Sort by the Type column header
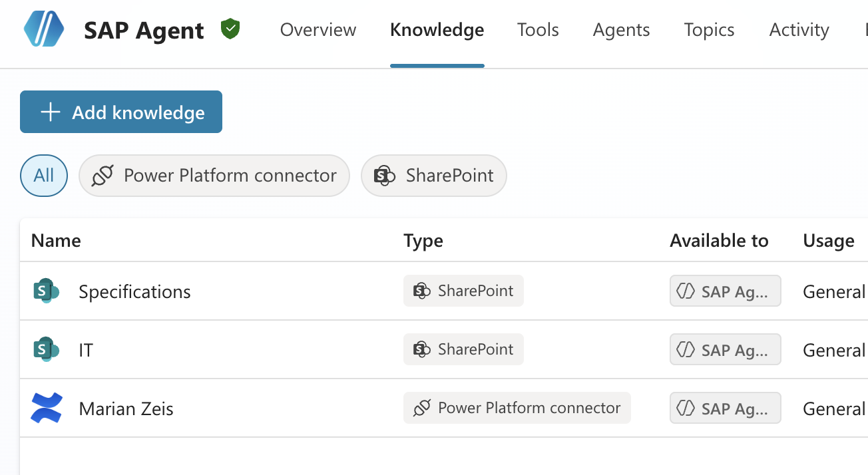The image size is (868, 475). [x=423, y=241]
